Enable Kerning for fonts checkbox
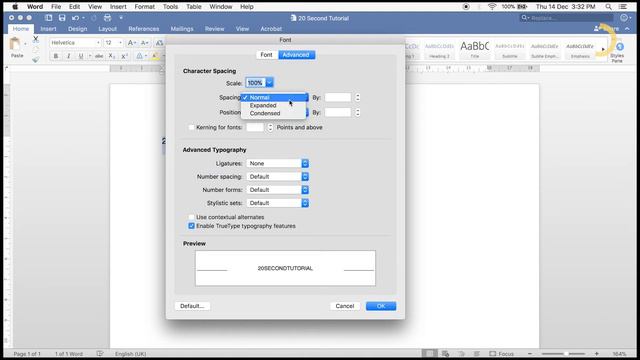Image resolution: width=640 pixels, height=360 pixels. (x=191, y=127)
